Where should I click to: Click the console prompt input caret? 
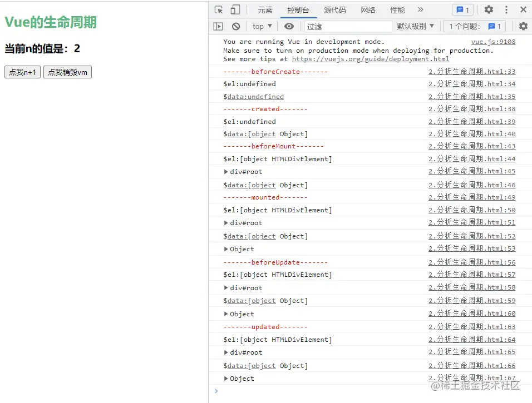(x=216, y=391)
